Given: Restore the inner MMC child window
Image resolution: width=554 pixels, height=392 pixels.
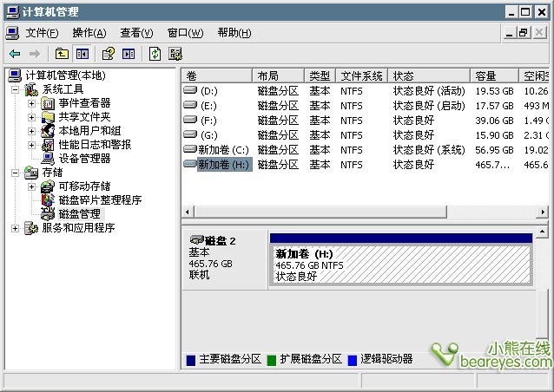Looking at the screenshot, I should [x=524, y=33].
